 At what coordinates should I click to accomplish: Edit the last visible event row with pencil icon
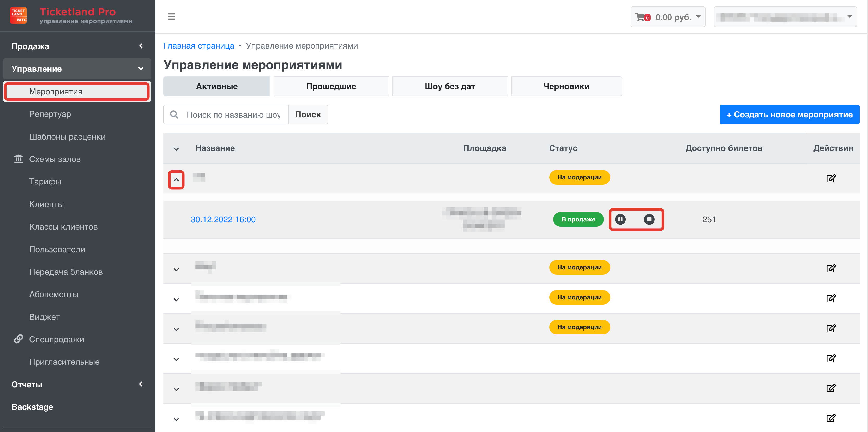(x=831, y=418)
